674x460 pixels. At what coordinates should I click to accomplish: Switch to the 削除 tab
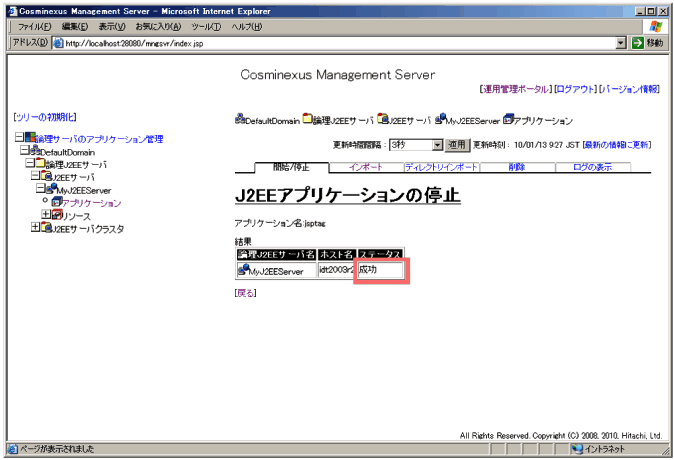click(x=517, y=167)
